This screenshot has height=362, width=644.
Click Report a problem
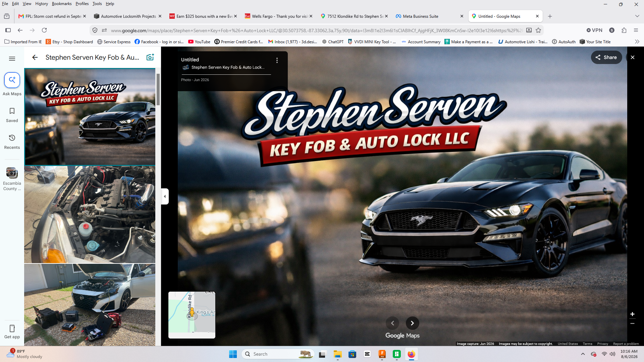626,344
